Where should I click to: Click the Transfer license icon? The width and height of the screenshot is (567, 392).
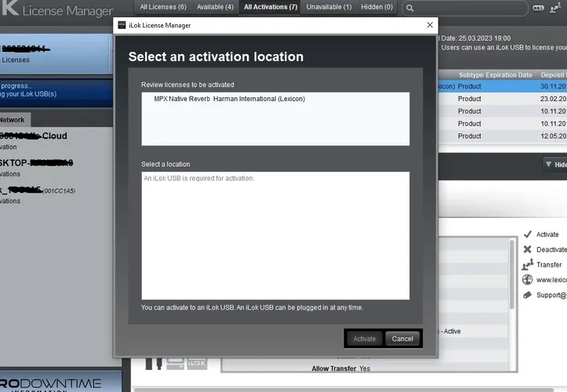pyautogui.click(x=528, y=264)
